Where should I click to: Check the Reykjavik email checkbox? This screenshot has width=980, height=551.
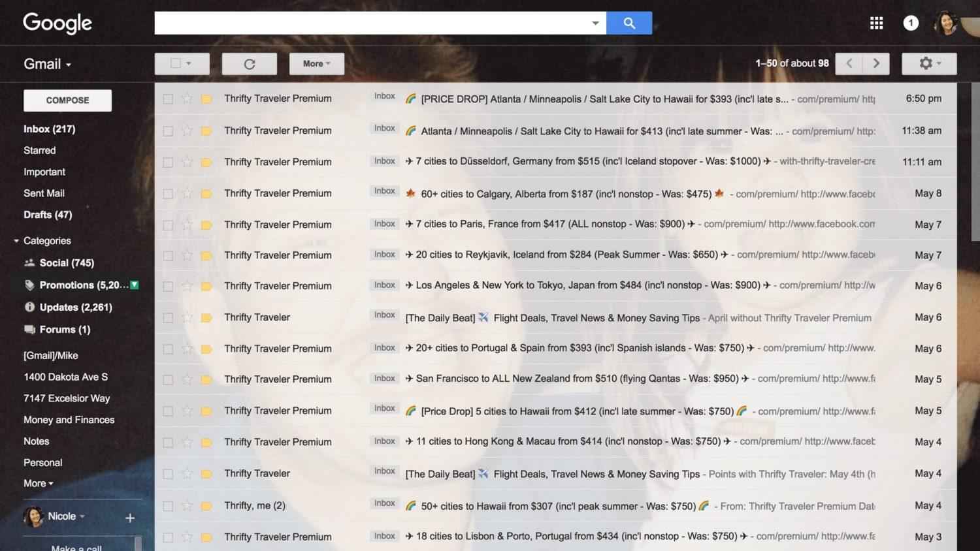168,255
